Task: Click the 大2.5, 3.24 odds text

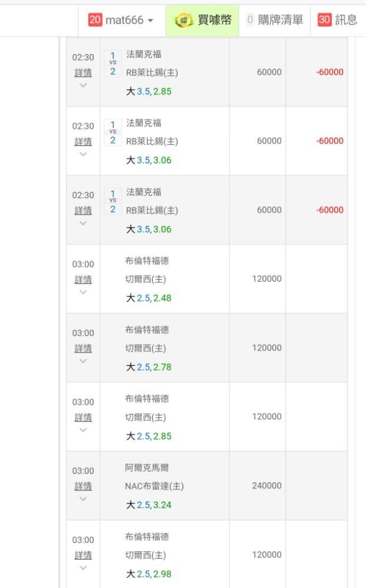Action: (149, 505)
